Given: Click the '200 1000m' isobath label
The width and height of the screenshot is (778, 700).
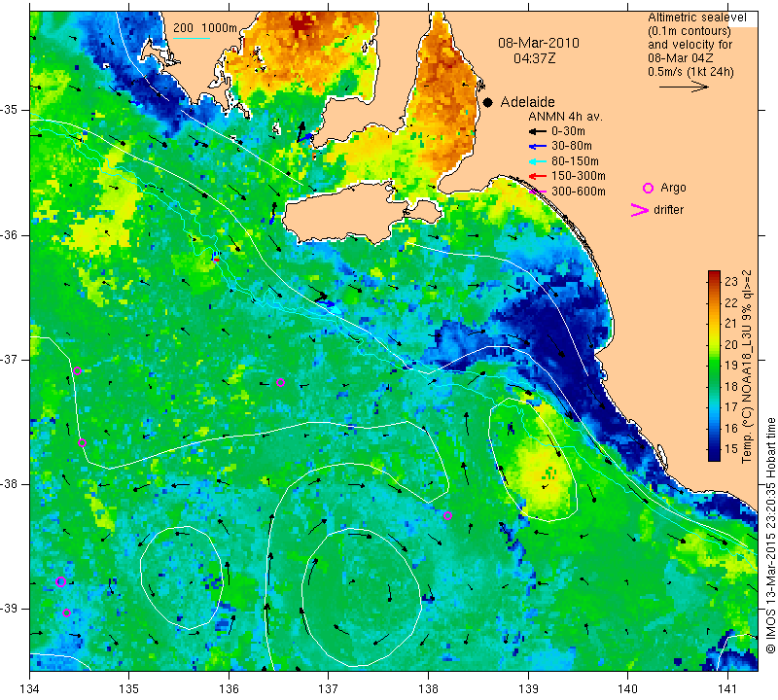Looking at the screenshot, I should (x=205, y=28).
